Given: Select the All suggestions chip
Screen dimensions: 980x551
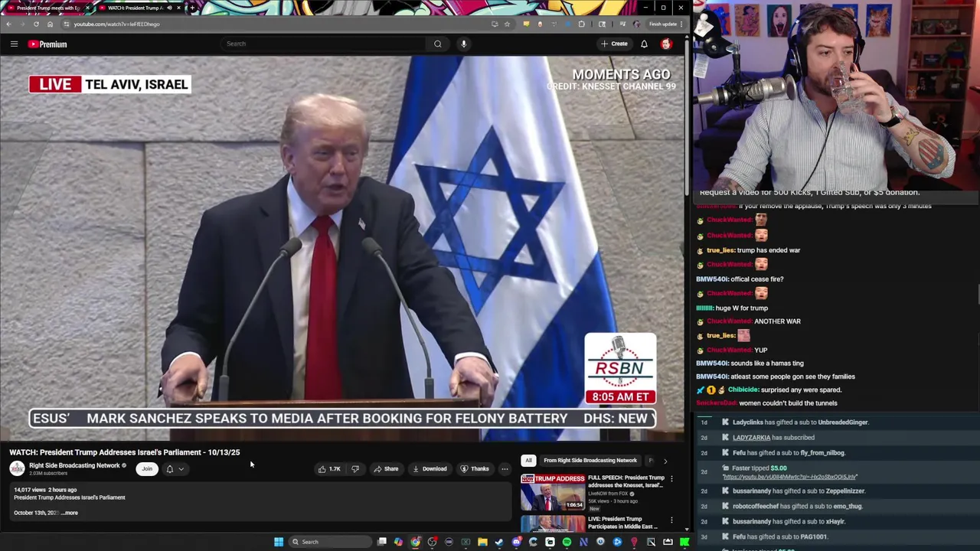Looking at the screenshot, I should point(528,461).
